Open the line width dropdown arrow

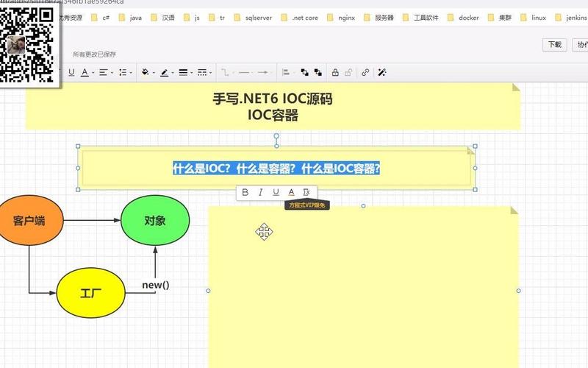191,73
